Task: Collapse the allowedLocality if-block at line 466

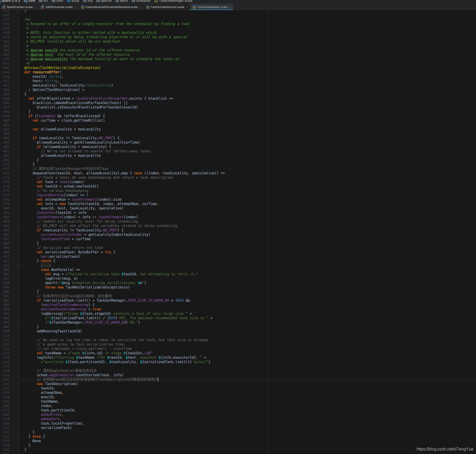Action: (19, 147)
